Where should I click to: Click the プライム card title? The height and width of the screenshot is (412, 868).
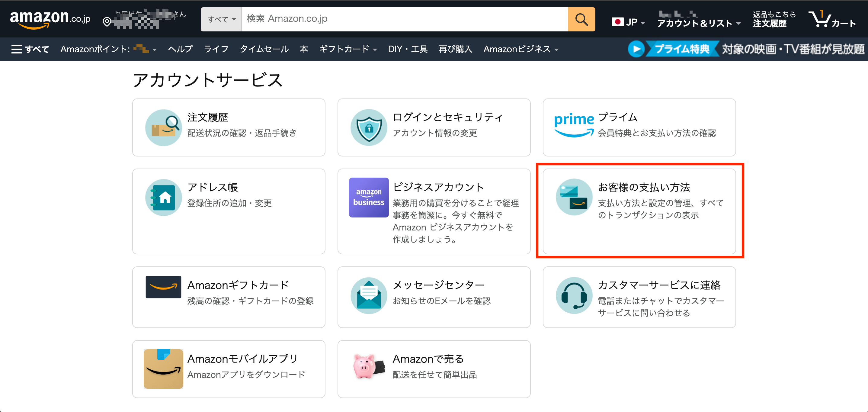(x=618, y=117)
